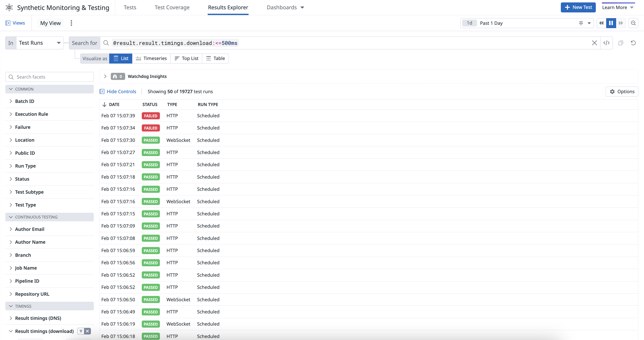Click the Hide Controls link

118,92
